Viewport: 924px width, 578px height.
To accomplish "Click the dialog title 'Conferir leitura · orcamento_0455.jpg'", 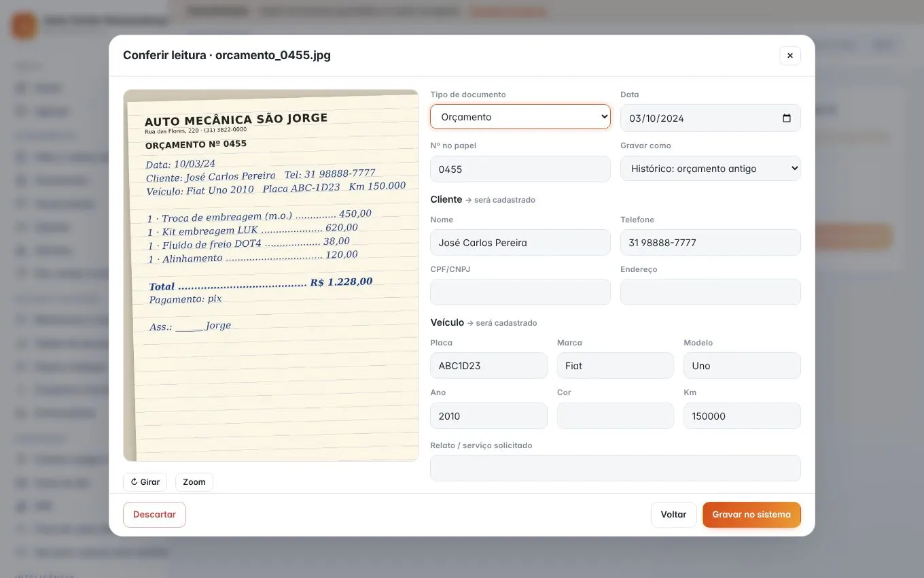I will [x=227, y=55].
